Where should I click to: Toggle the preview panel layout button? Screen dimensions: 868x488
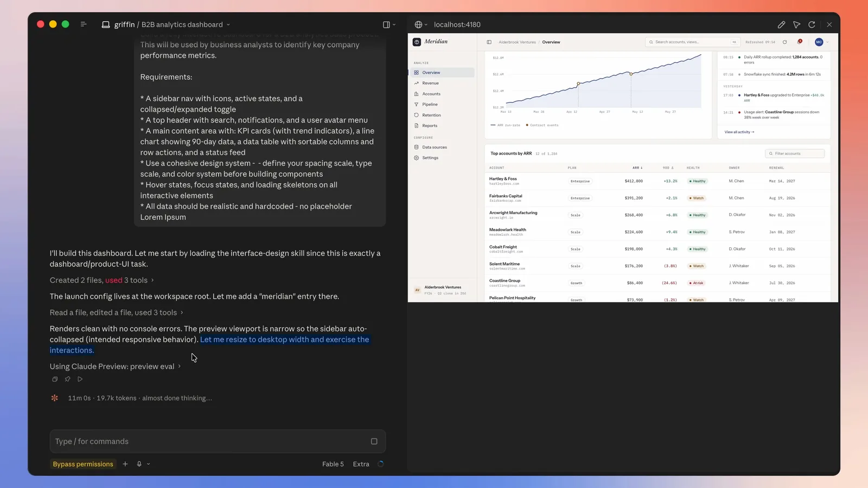[386, 24]
